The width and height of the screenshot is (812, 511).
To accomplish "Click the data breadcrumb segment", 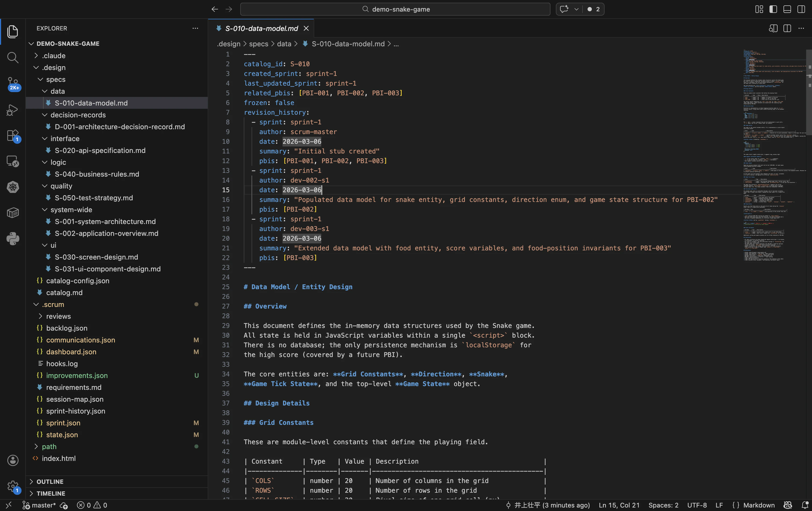I will click(284, 44).
